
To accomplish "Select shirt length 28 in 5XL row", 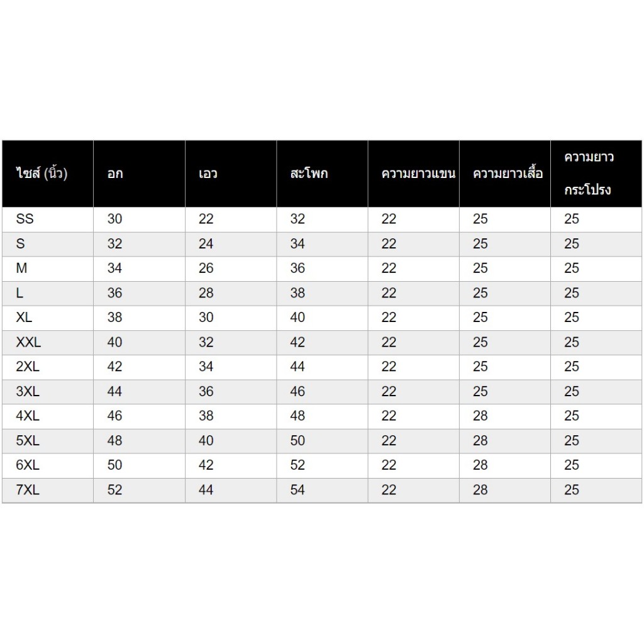I will (480, 441).
